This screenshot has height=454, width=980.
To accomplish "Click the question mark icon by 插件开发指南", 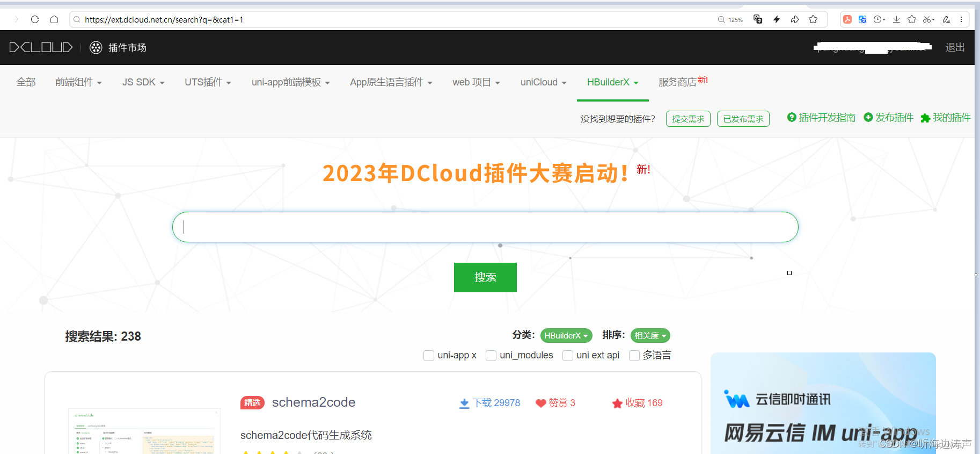I will coord(792,117).
